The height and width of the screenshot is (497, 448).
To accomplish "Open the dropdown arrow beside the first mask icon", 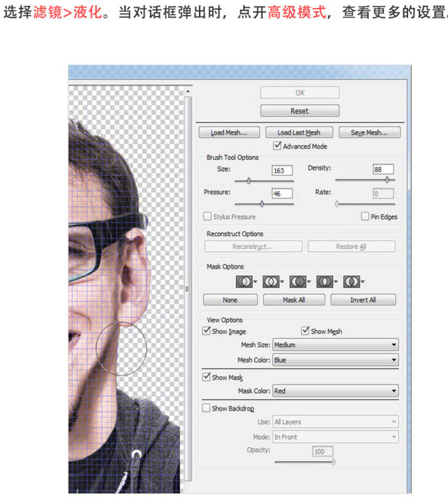I will coord(255,282).
